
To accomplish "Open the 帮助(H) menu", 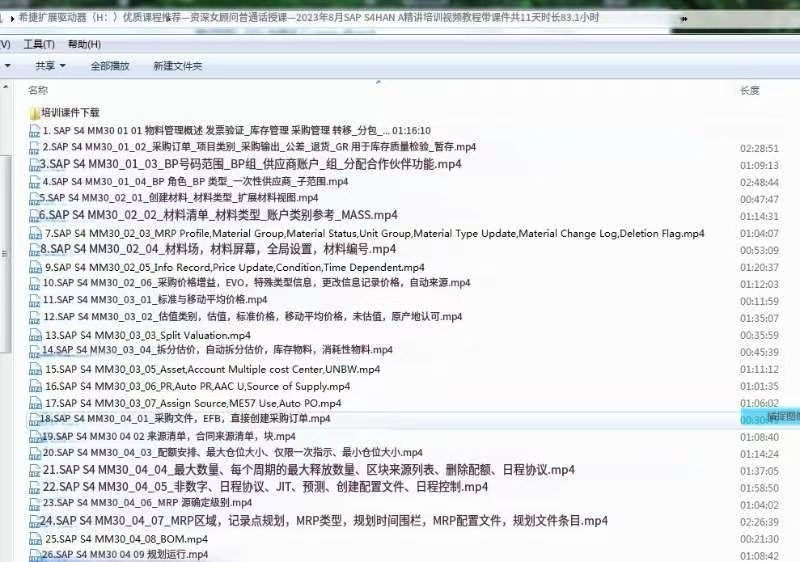I will click(x=84, y=45).
